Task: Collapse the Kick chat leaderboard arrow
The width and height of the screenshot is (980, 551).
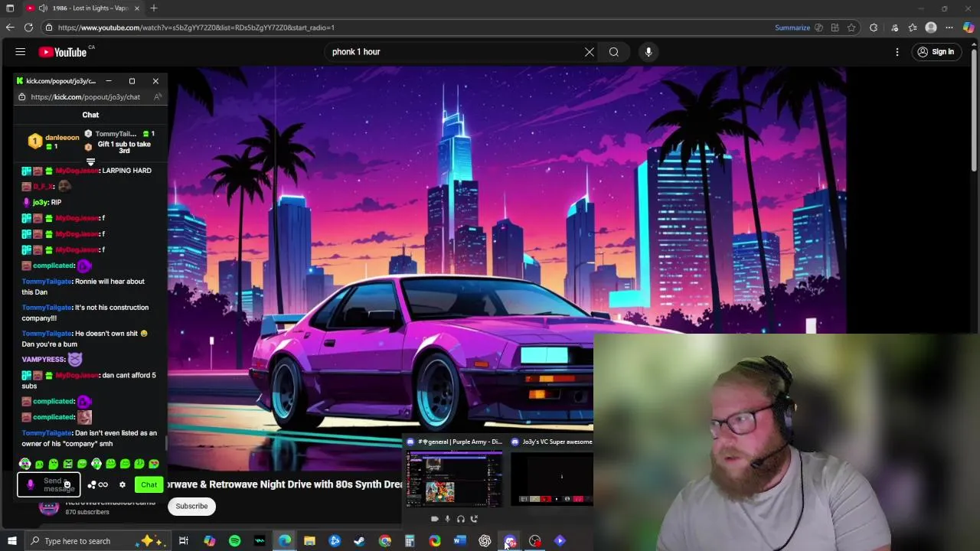Action: pyautogui.click(x=90, y=161)
